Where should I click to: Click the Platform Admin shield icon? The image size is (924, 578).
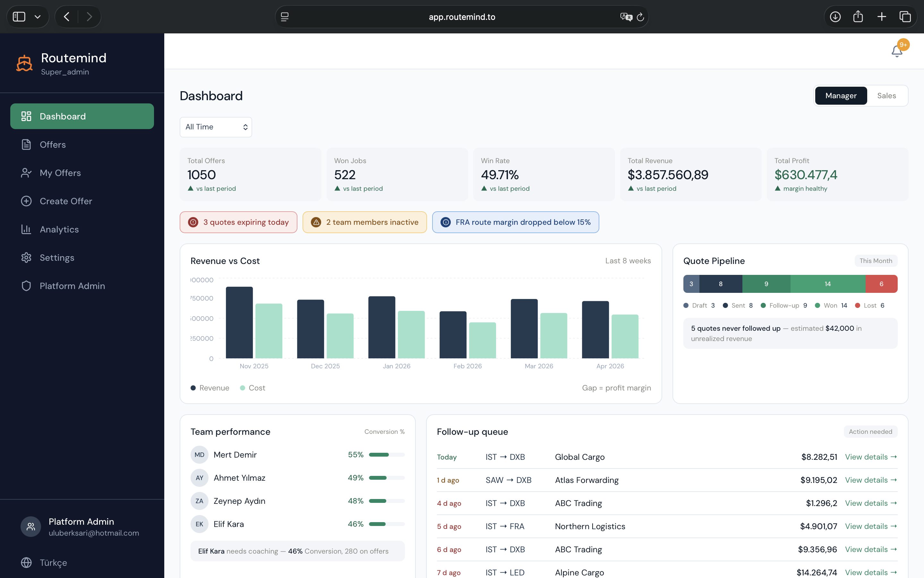26,286
